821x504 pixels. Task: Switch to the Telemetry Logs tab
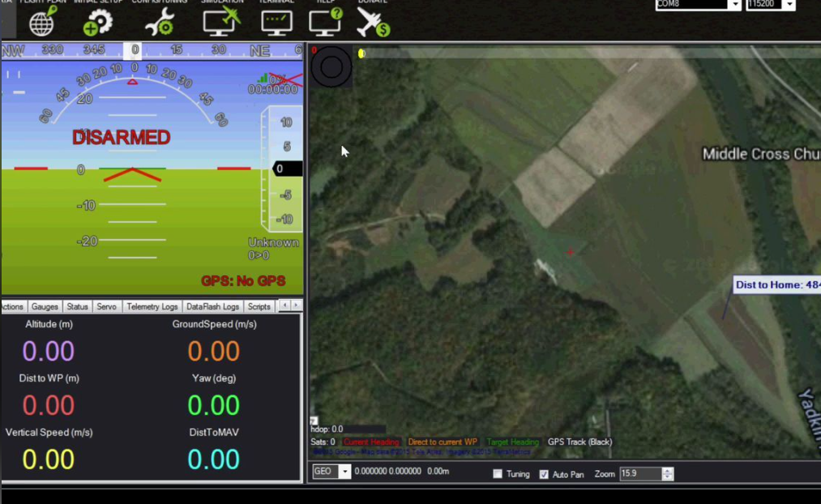pos(152,306)
